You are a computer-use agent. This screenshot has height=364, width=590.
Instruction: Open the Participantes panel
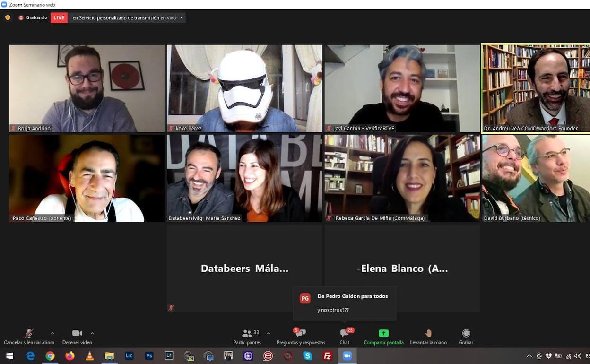247,336
